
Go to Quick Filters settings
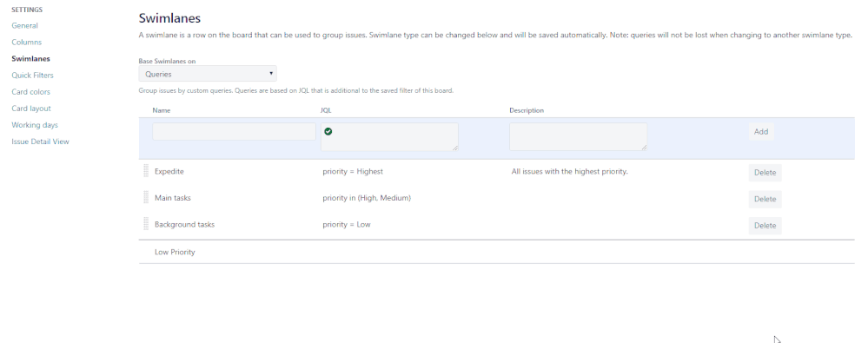(33, 76)
